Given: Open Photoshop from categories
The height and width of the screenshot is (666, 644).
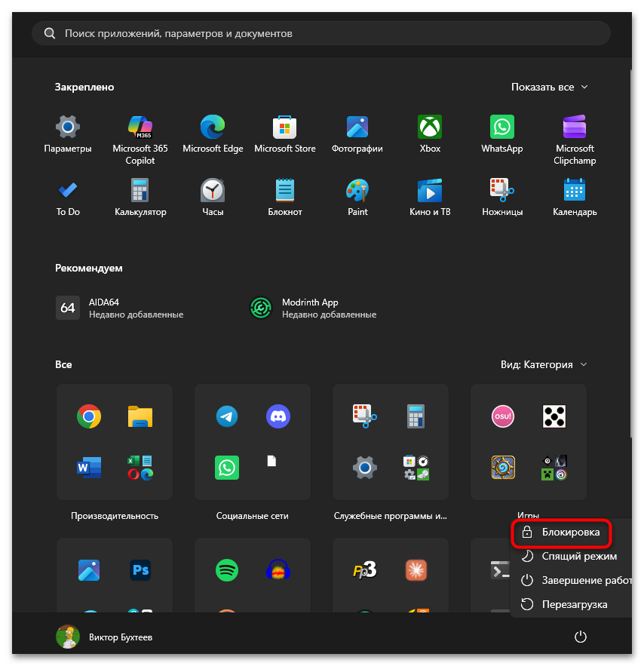Looking at the screenshot, I should pos(140,569).
